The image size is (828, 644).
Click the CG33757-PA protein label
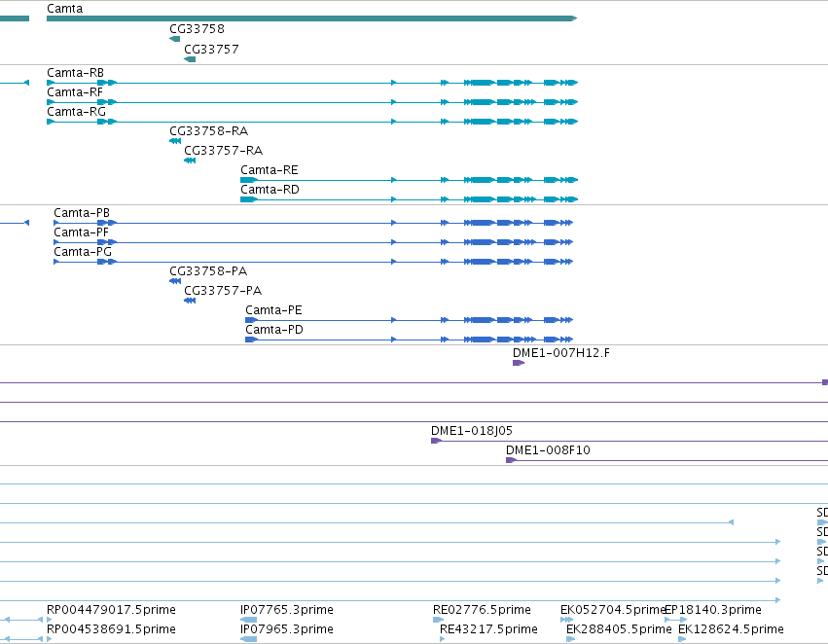click(223, 290)
